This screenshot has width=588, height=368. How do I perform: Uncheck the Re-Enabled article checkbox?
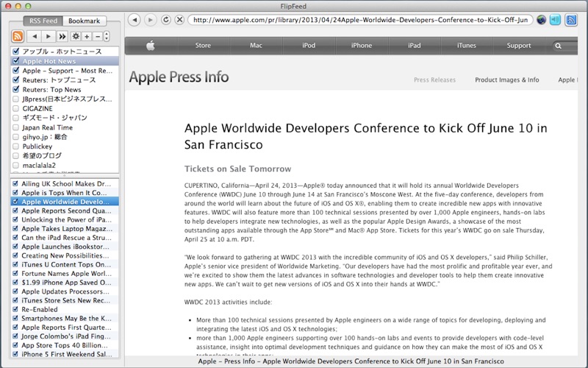pos(15,309)
